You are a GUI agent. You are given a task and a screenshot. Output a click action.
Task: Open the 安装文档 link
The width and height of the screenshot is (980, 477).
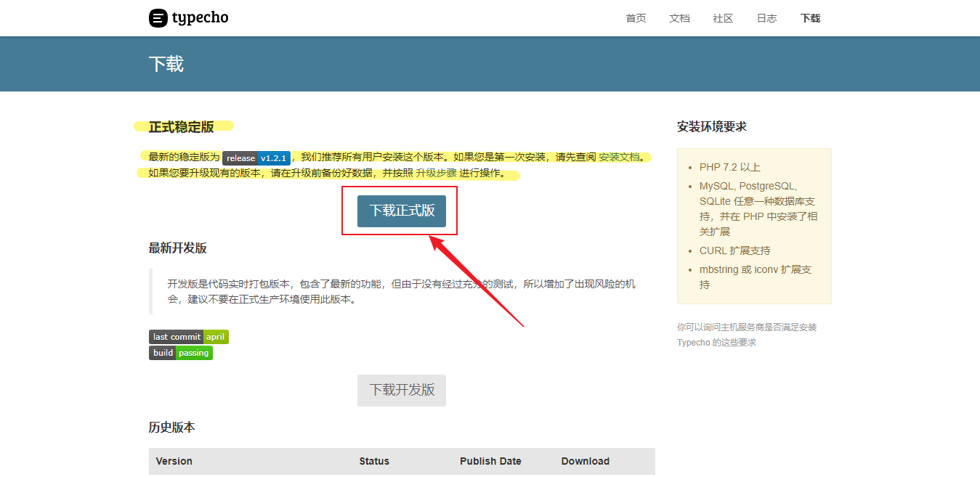pos(619,157)
